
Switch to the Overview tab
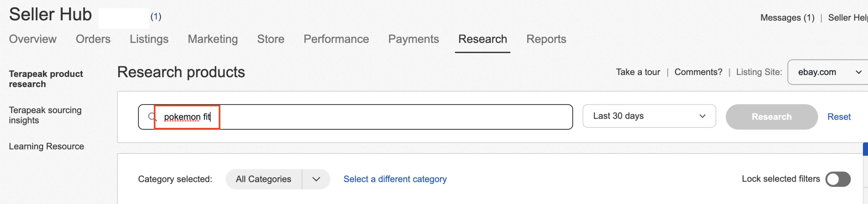(33, 39)
